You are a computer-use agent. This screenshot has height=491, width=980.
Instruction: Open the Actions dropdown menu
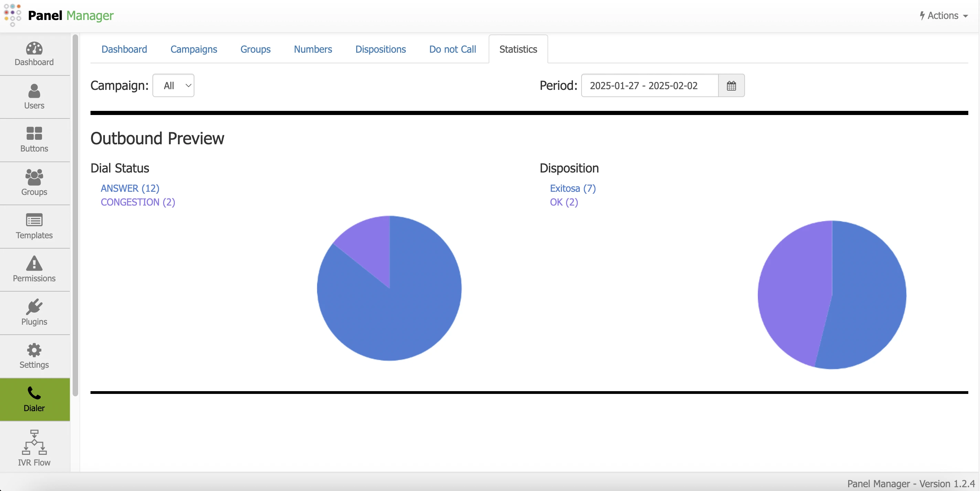click(943, 15)
